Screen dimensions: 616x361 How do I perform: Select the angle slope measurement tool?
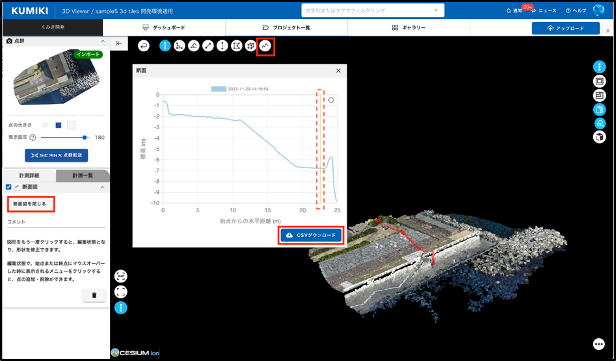194,46
